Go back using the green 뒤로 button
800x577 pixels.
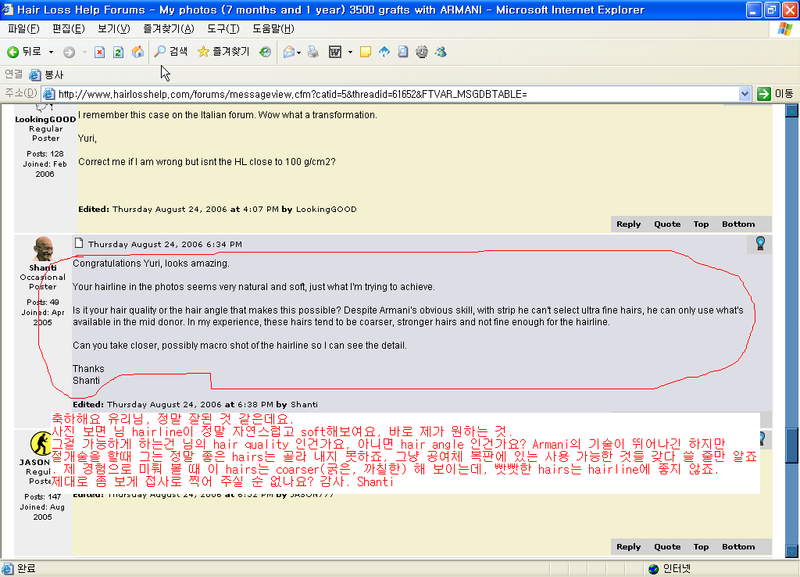pyautogui.click(x=24, y=52)
